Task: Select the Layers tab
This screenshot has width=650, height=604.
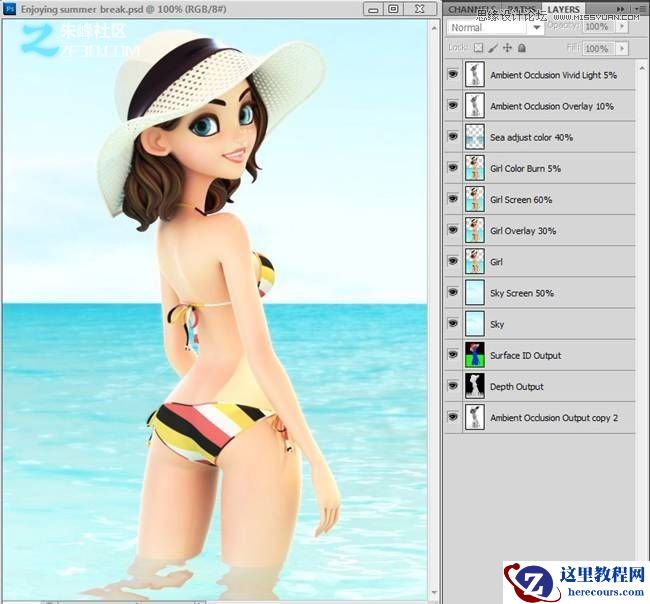Action: pyautogui.click(x=563, y=9)
